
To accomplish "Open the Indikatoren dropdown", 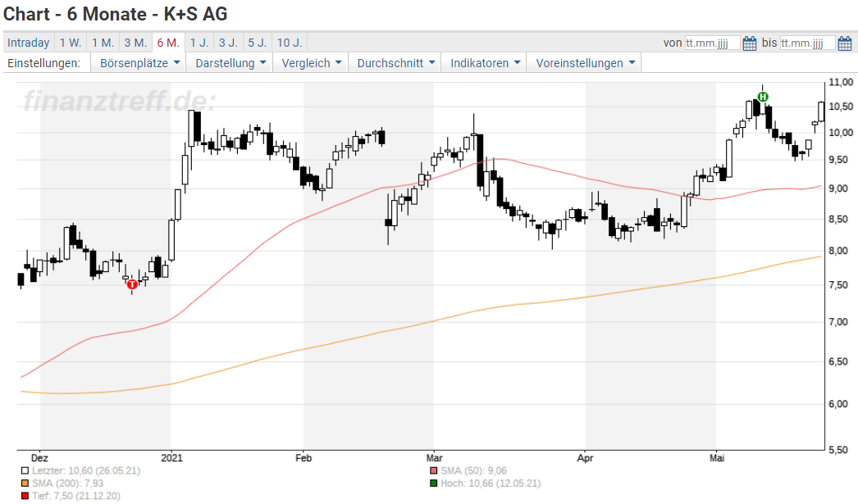I will tap(484, 63).
